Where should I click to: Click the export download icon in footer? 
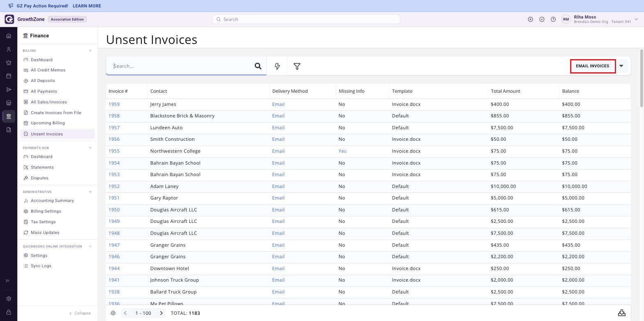622,313
